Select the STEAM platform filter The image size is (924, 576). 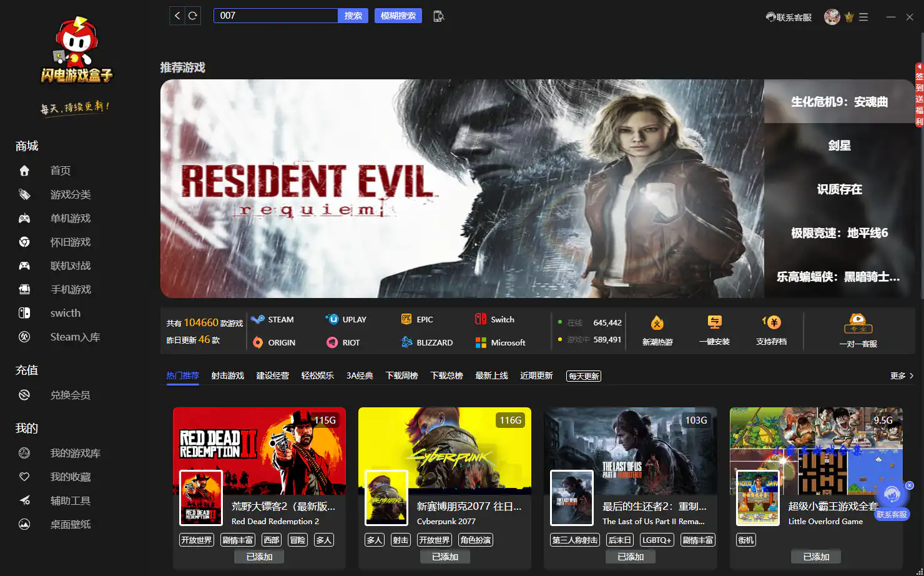pos(272,319)
